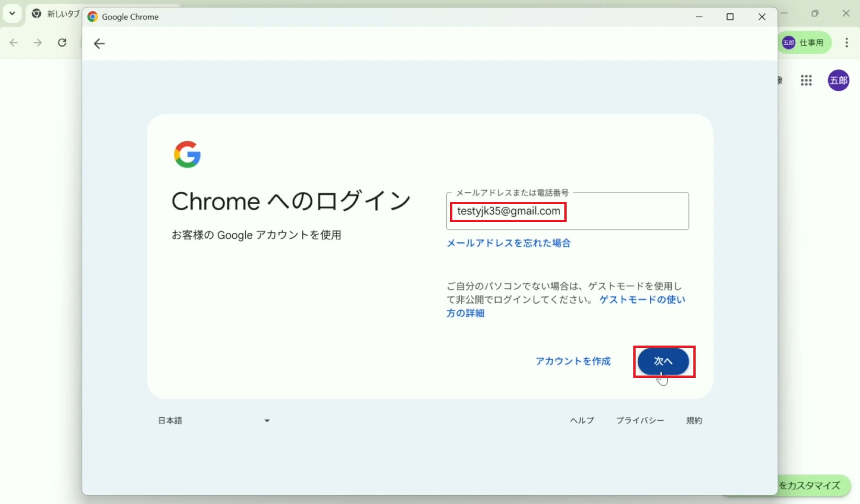Open the Chrome three-dot menu
This screenshot has height=504, width=860.
(x=846, y=43)
